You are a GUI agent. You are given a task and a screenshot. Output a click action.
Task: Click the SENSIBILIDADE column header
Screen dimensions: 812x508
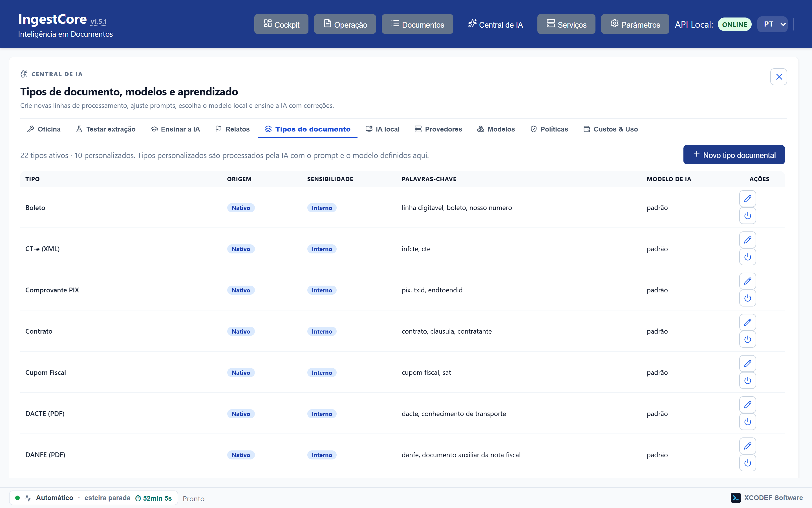330,179
